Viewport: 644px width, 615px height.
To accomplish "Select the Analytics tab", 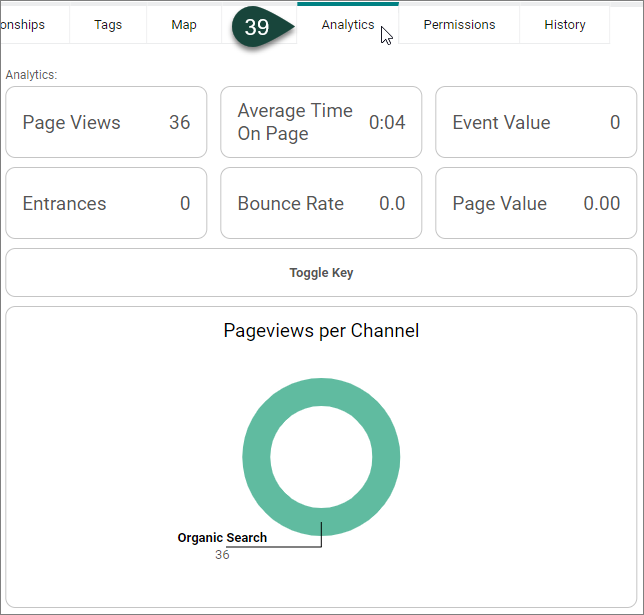I will 347,25.
